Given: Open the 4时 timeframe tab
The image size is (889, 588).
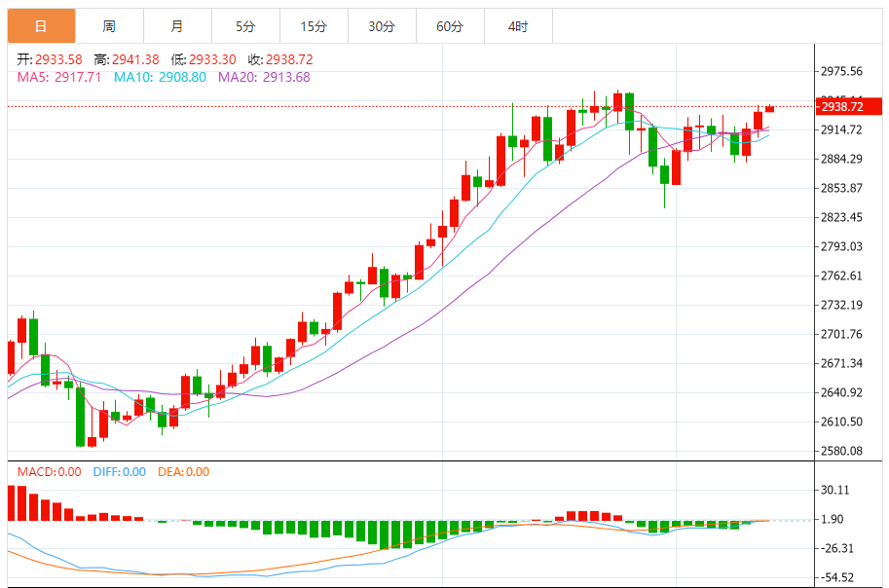Looking at the screenshot, I should (518, 26).
